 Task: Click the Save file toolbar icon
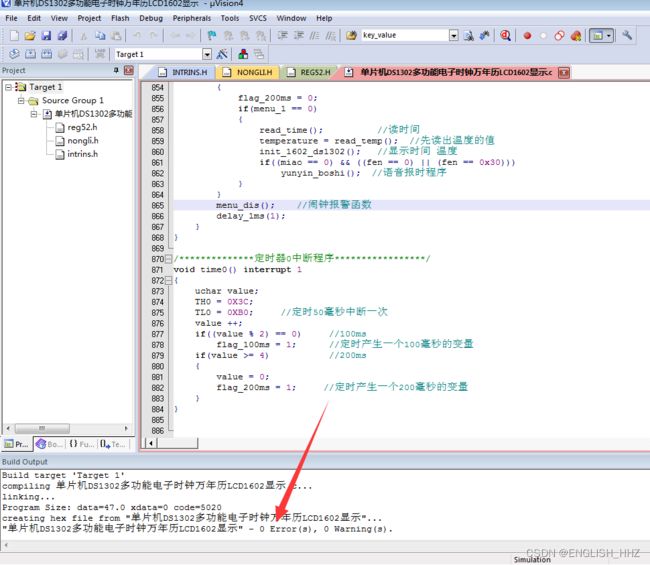pyautogui.click(x=46, y=35)
